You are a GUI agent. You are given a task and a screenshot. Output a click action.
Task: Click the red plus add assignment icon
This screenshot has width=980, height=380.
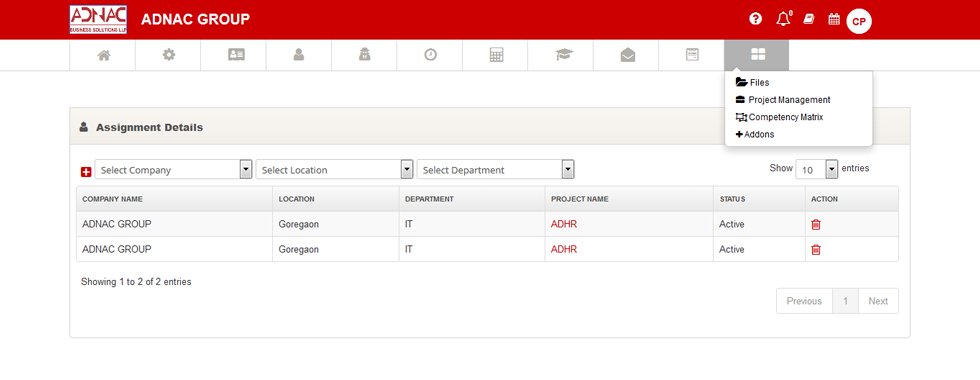(x=86, y=172)
